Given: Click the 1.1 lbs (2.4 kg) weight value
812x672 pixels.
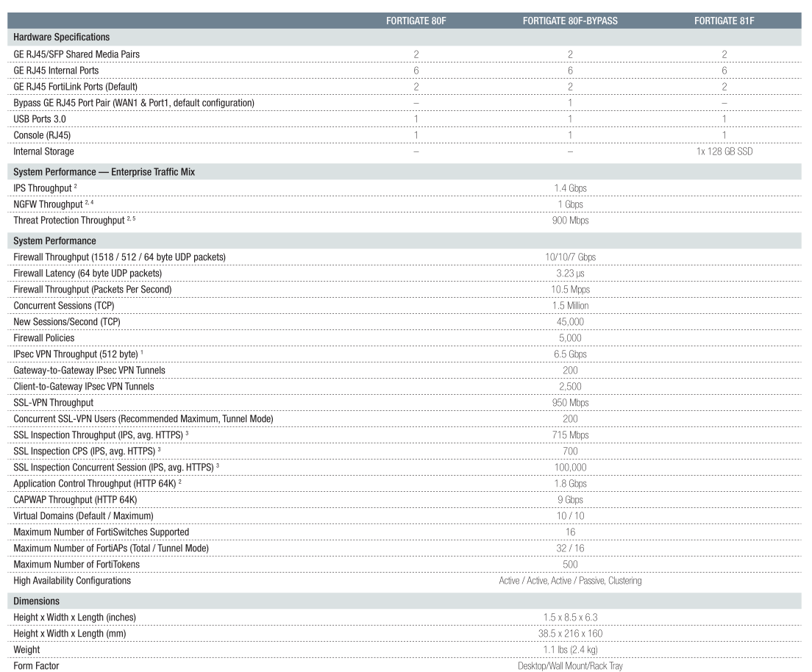Looking at the screenshot, I should click(x=570, y=649).
